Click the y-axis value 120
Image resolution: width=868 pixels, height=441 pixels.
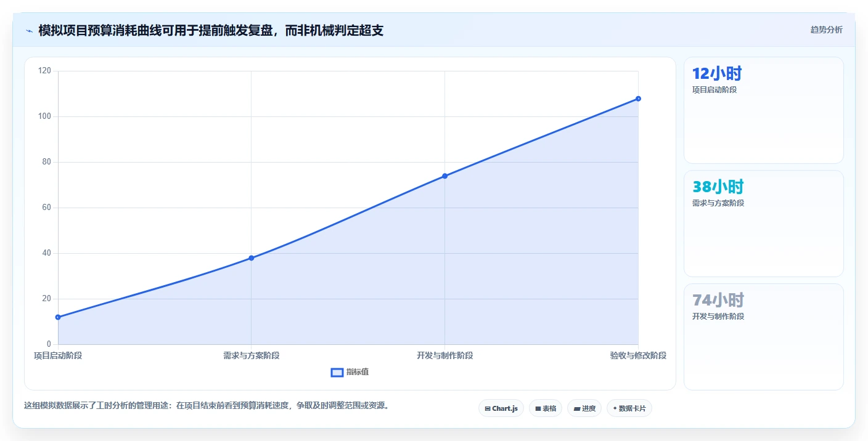click(x=44, y=71)
